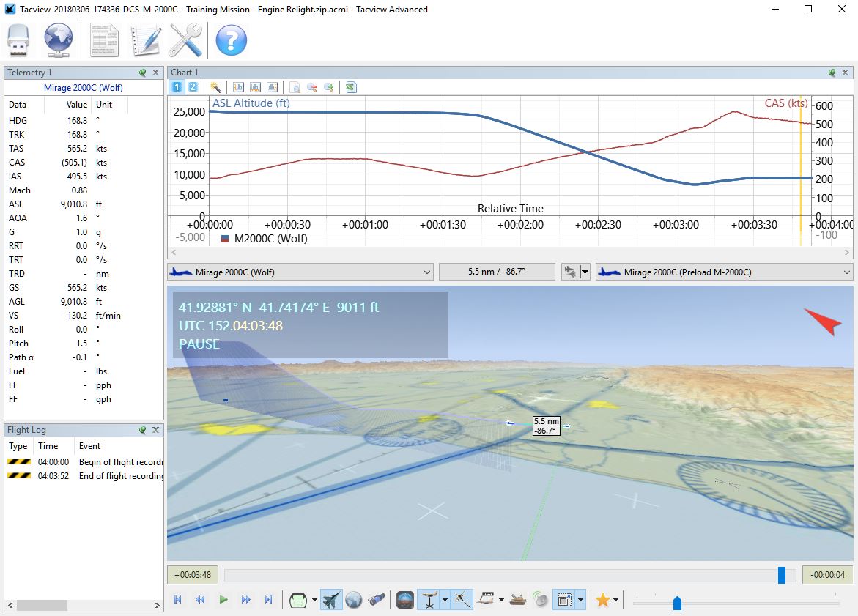Image resolution: width=858 pixels, height=616 pixels.
Task: Jump to the beginning of the recording
Action: point(178,600)
